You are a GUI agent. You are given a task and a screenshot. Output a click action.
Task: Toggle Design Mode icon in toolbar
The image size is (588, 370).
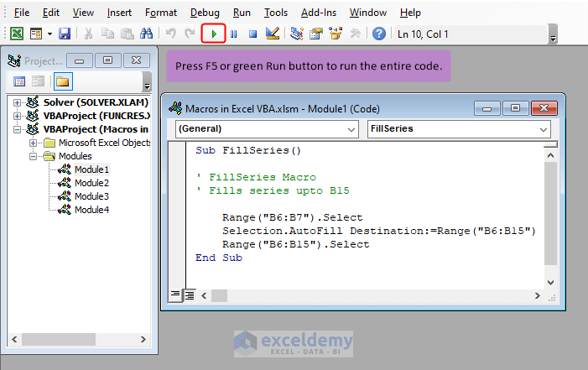(x=273, y=34)
